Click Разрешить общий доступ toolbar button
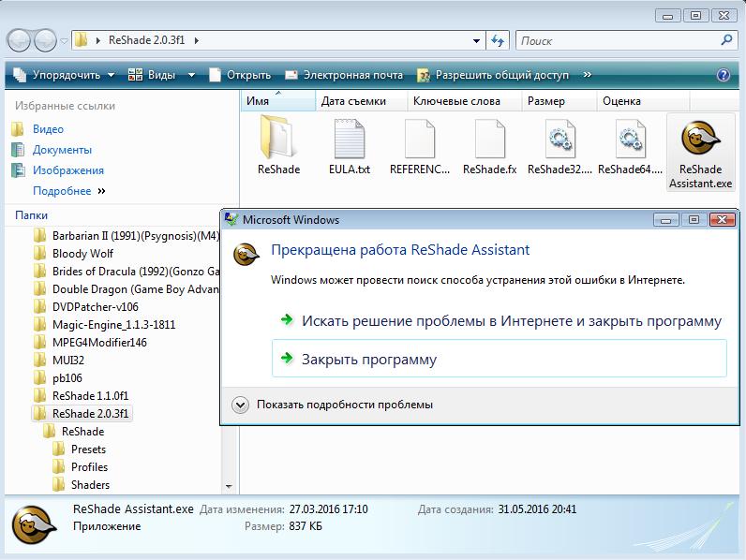The width and height of the screenshot is (746, 560). click(493, 75)
